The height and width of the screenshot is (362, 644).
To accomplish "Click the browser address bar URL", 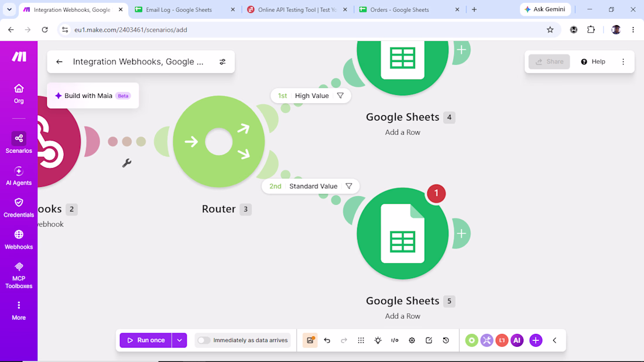I will [131, 30].
